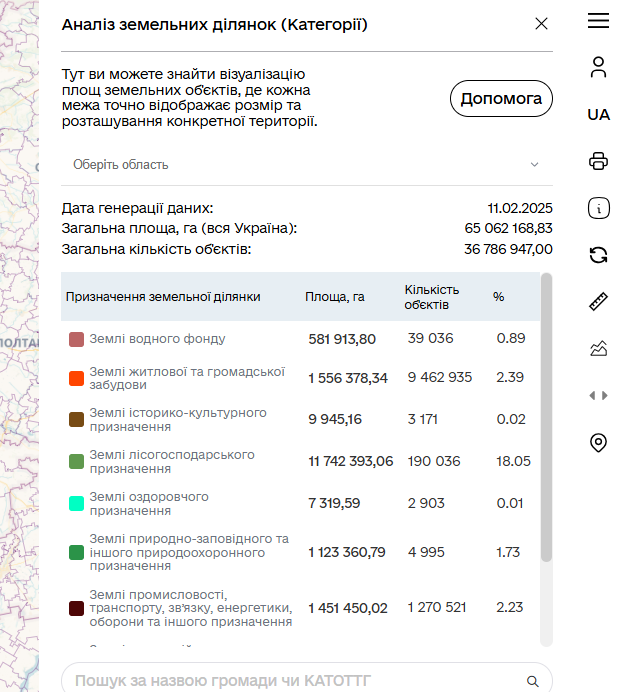Select Землі оздоровчого призначення label
620x692 pixels.
click(x=149, y=504)
